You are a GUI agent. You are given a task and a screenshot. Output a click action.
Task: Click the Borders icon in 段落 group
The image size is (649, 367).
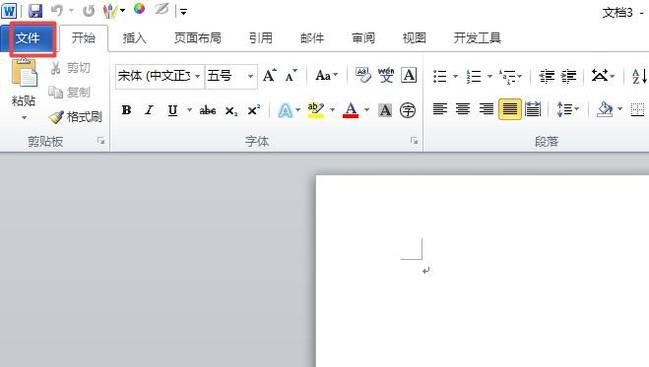tap(638, 110)
